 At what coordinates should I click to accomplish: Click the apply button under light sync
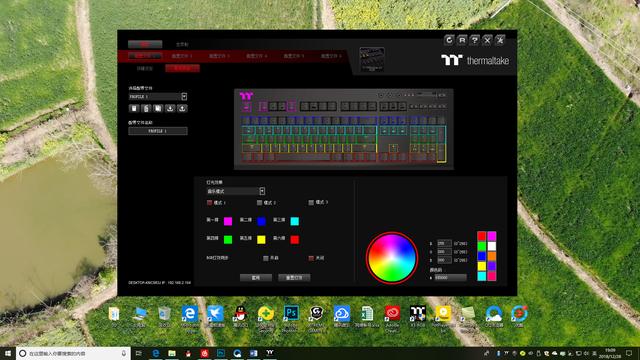(256, 278)
